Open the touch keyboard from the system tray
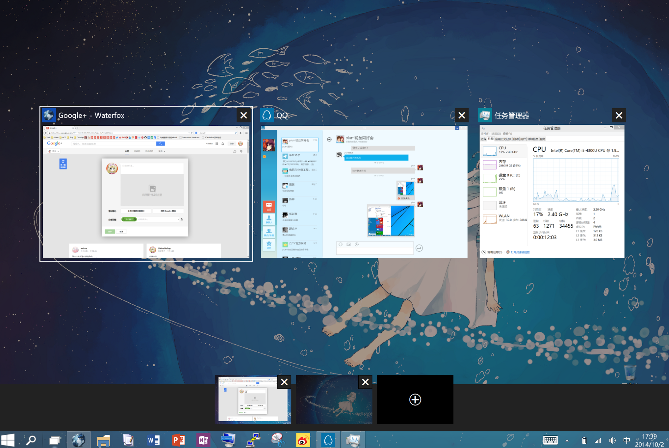This screenshot has height=448, width=669. [x=551, y=440]
